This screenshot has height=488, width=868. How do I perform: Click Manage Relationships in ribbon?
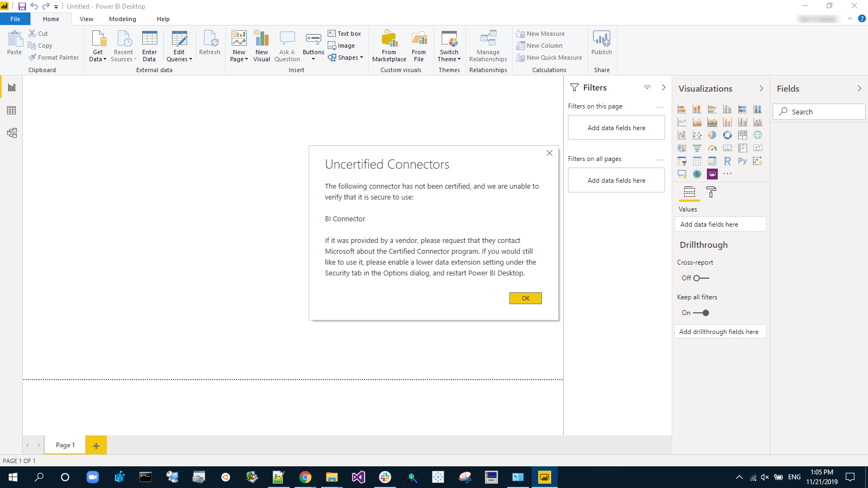(488, 46)
